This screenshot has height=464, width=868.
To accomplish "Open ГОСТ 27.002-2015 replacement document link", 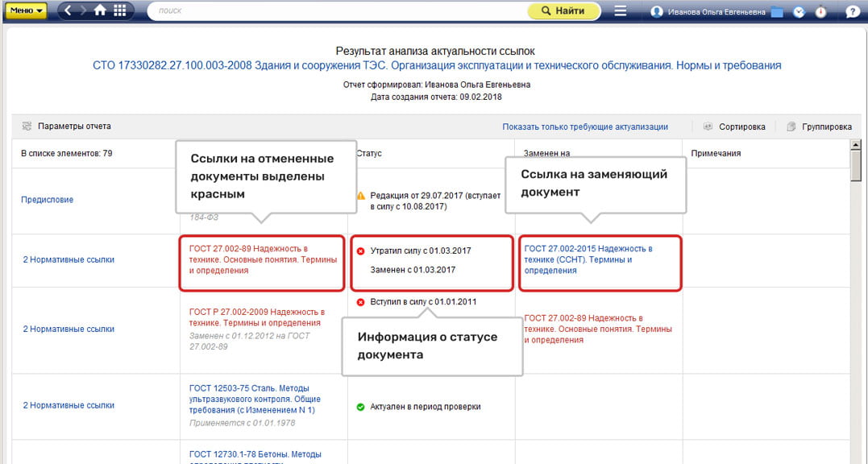I will [x=588, y=259].
